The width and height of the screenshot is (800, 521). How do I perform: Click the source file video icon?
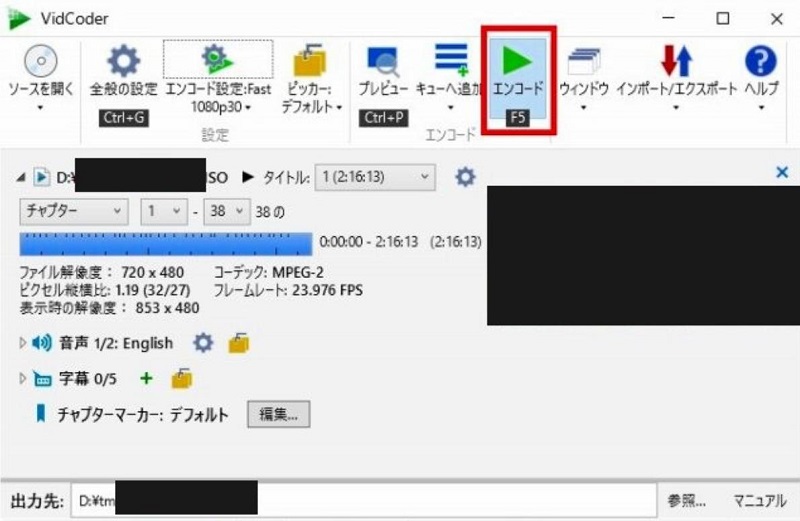point(41,177)
